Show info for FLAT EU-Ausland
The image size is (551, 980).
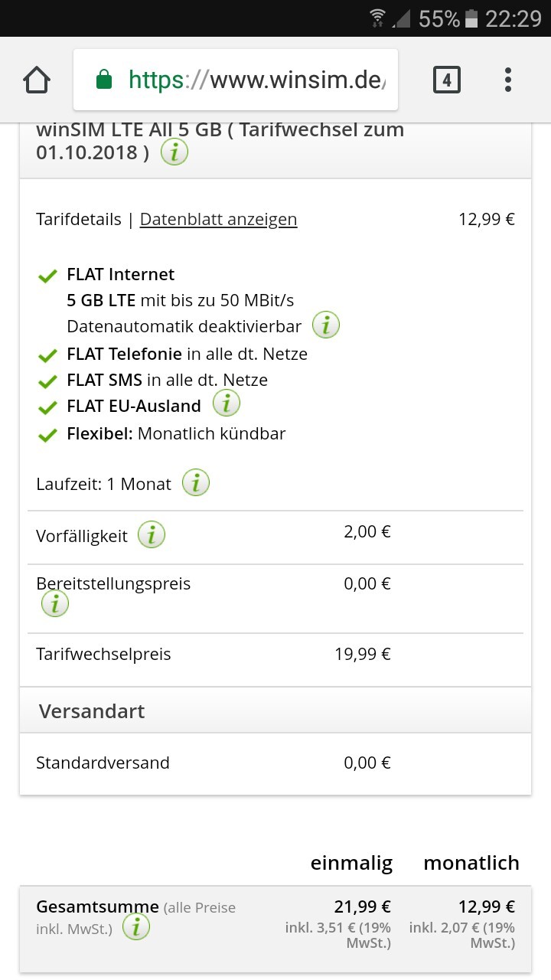click(x=226, y=403)
